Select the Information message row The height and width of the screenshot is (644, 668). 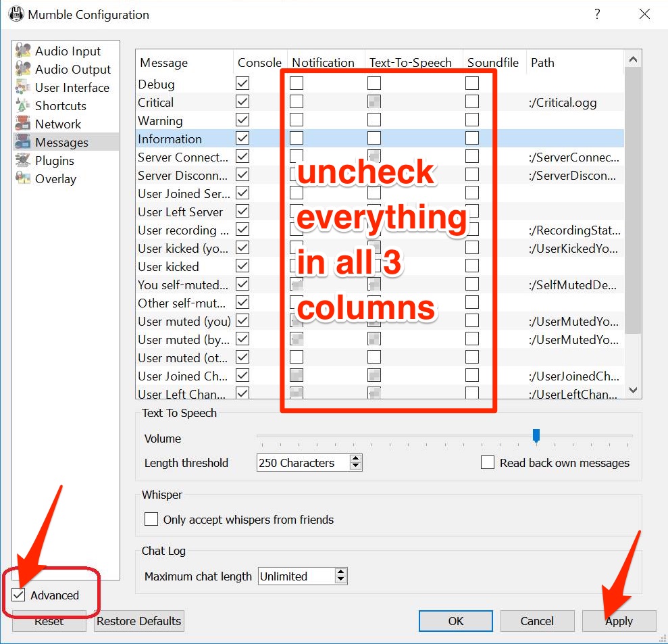tap(380, 139)
